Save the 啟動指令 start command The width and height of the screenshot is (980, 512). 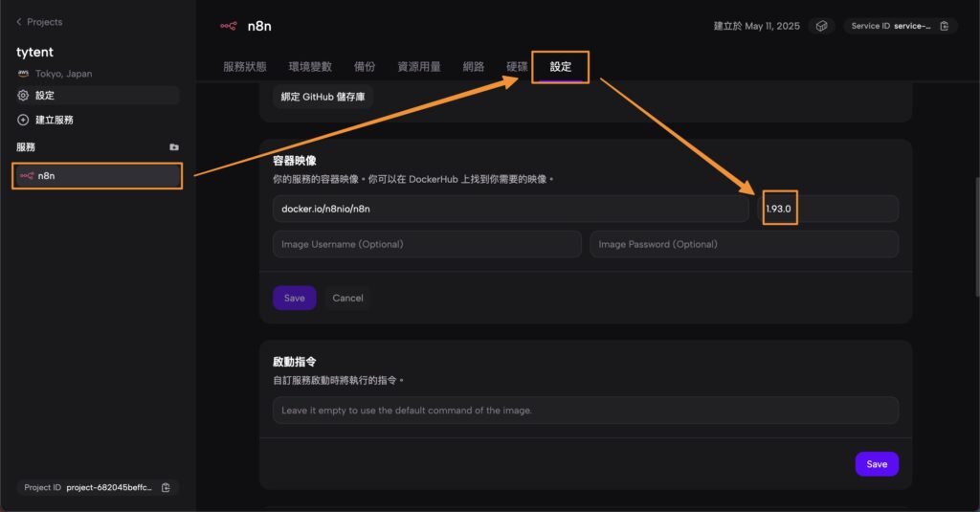[877, 464]
